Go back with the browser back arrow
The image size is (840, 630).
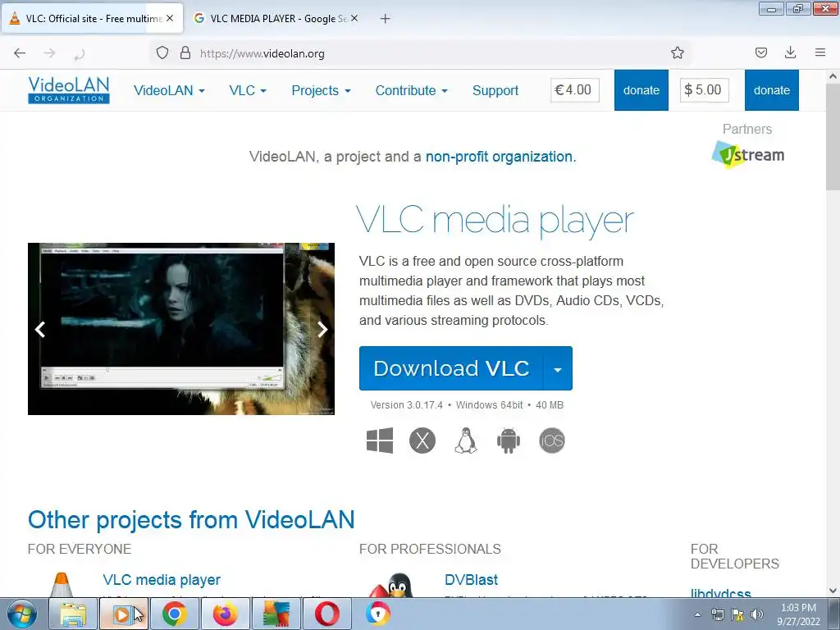pos(20,53)
